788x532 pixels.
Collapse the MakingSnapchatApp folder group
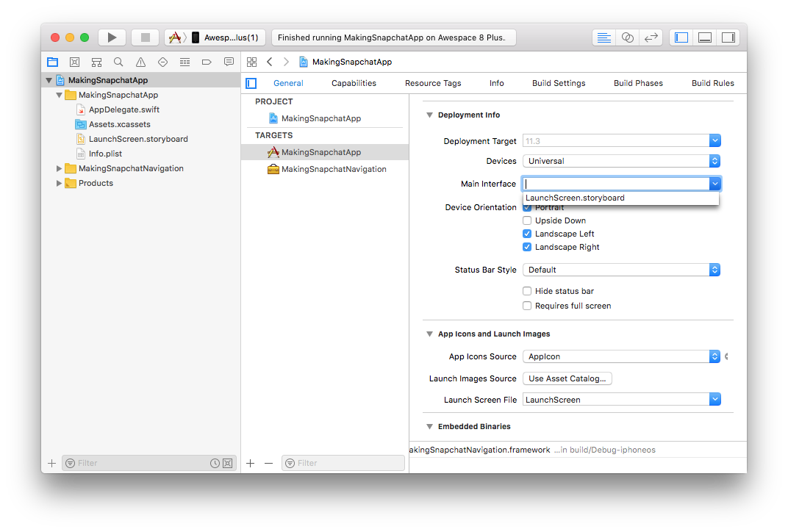60,95
